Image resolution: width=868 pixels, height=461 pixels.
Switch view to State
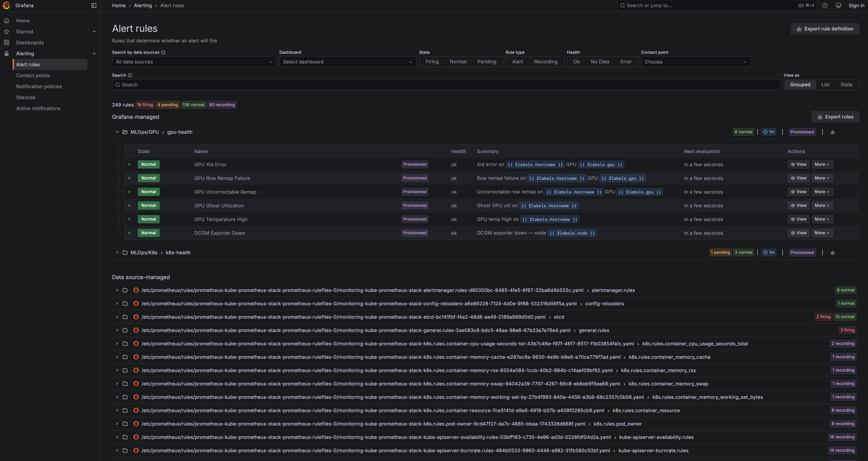pyautogui.click(x=846, y=85)
